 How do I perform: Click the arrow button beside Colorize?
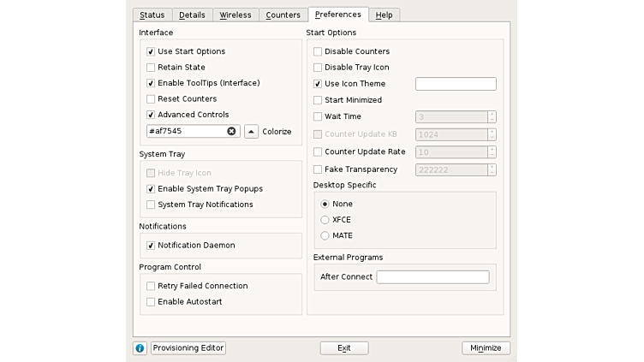click(251, 132)
